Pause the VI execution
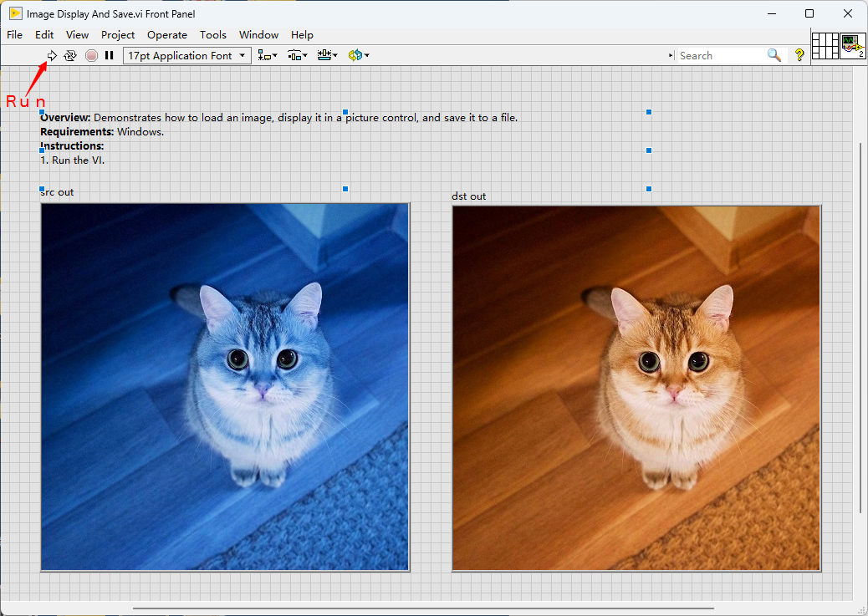 (x=110, y=56)
